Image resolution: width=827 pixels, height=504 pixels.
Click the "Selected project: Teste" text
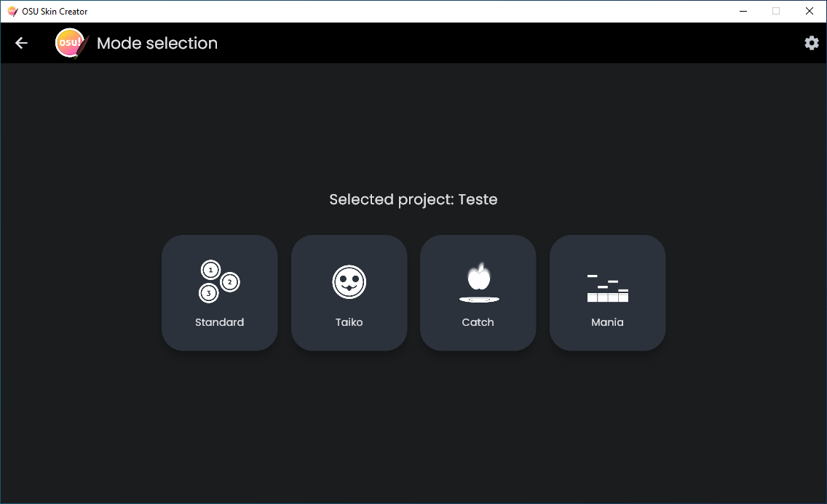pyautogui.click(x=413, y=199)
